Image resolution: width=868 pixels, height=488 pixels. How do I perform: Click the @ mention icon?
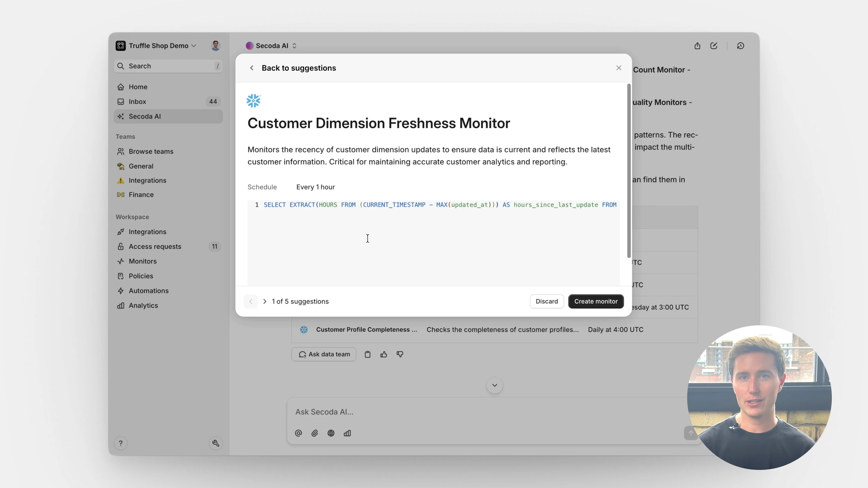pyautogui.click(x=298, y=433)
